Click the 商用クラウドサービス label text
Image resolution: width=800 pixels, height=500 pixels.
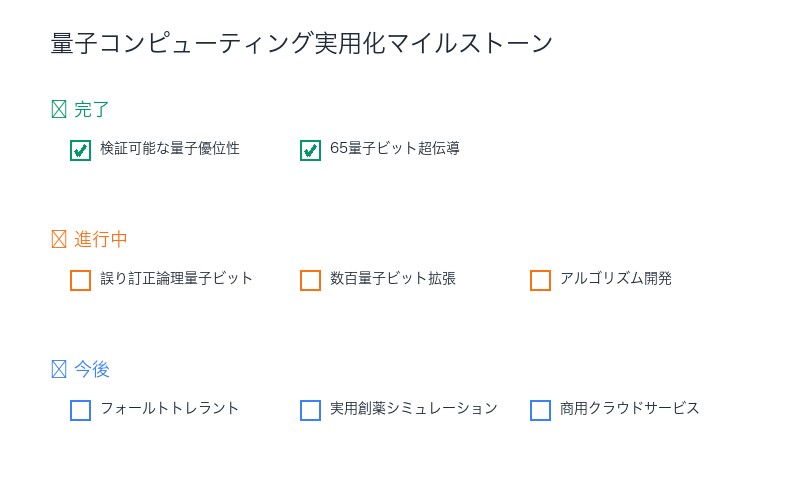(x=630, y=409)
